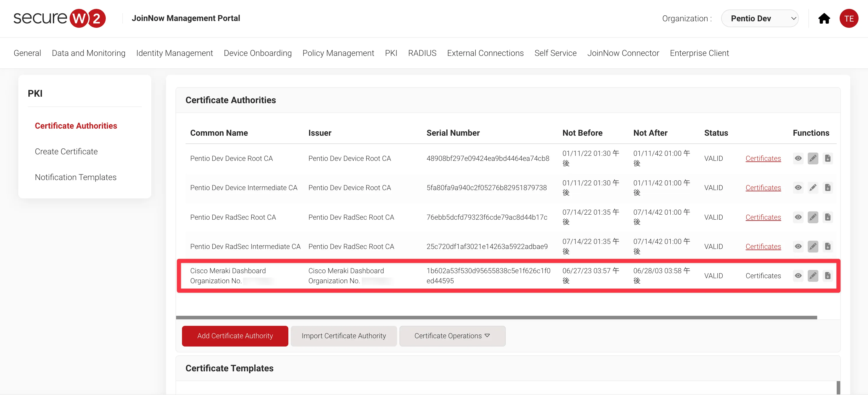Edit the Pentio Dev RadSec Intermediate CA
The width and height of the screenshot is (868, 395).
pos(813,246)
